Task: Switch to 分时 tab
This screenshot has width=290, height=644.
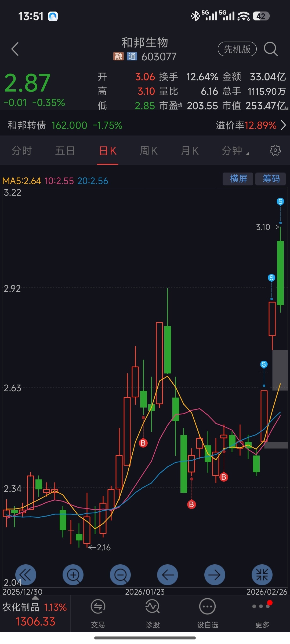Action: click(x=22, y=151)
